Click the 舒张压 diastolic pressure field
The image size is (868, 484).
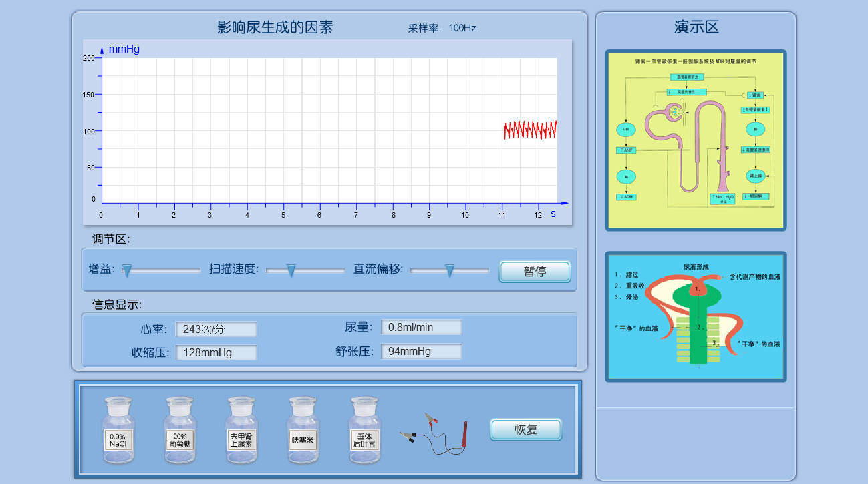pyautogui.click(x=421, y=351)
